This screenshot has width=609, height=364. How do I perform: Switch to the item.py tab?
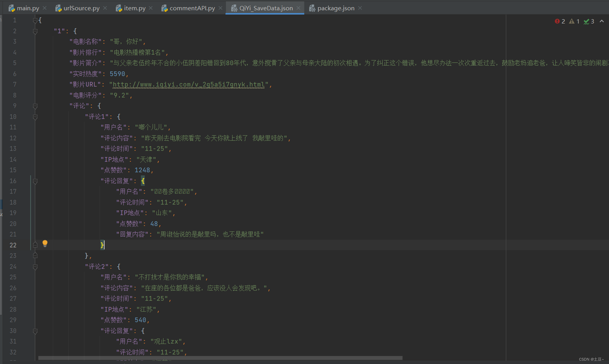134,8
